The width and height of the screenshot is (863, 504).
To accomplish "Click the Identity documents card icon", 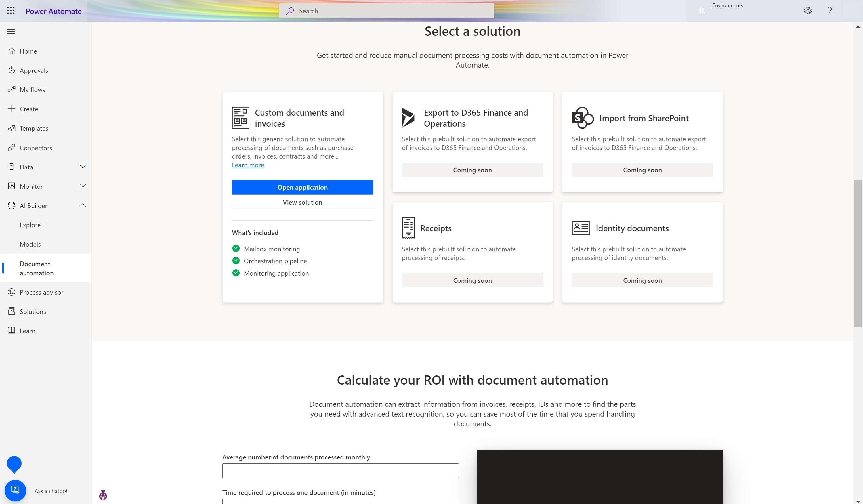I will (581, 228).
